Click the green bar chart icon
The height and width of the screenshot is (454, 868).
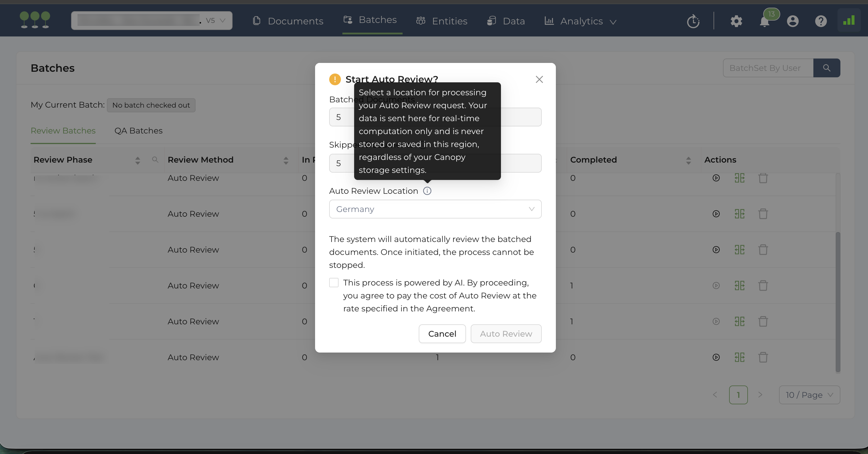(848, 21)
